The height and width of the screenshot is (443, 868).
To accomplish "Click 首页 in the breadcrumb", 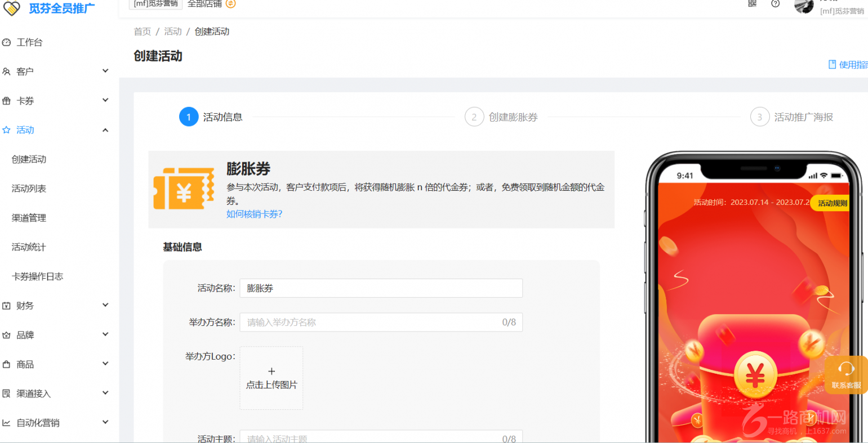I will [x=143, y=32].
